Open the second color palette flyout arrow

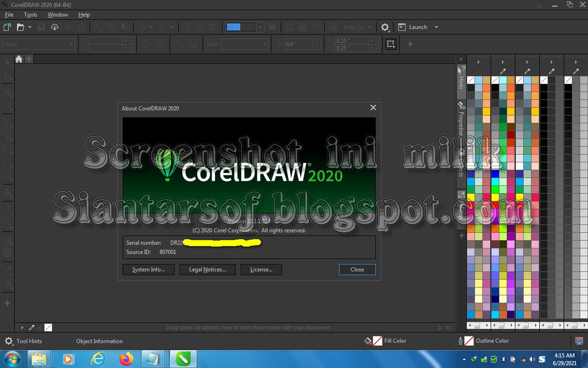point(503,62)
